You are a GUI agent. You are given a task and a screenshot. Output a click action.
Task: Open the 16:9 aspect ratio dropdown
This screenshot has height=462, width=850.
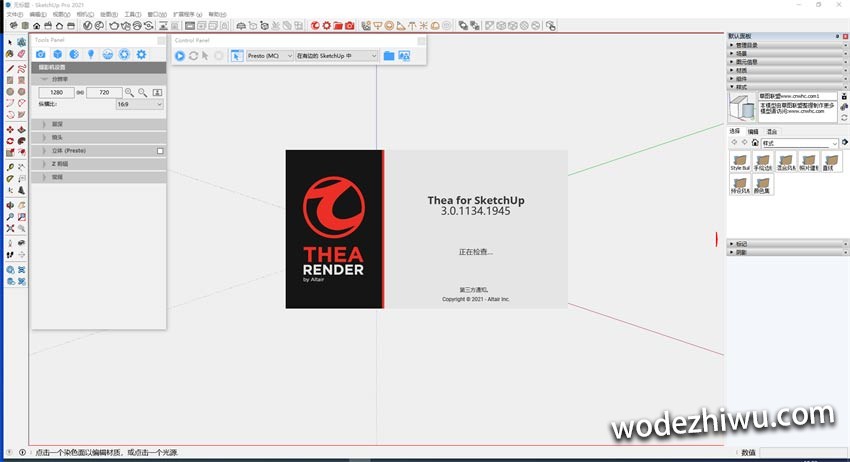coord(139,104)
